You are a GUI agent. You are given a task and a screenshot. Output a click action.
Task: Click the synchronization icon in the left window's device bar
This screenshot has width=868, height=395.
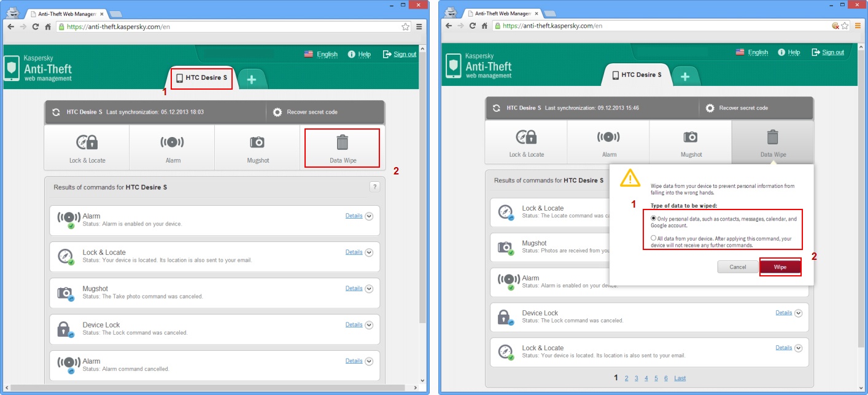pos(56,112)
